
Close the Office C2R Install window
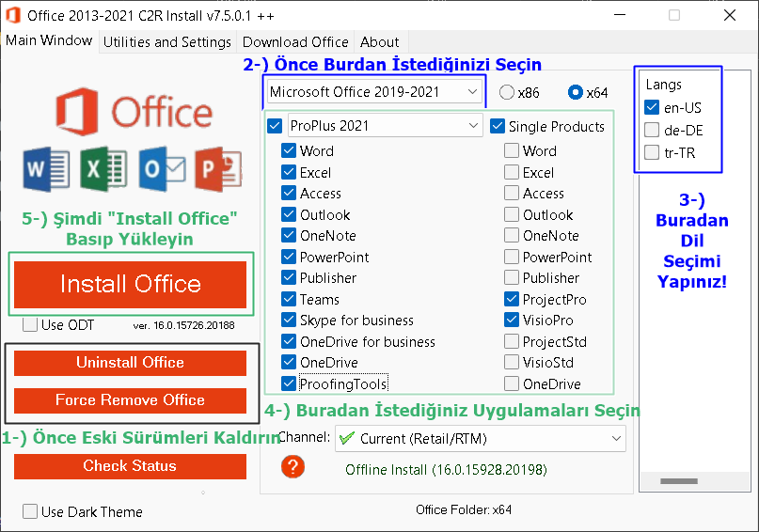(x=730, y=15)
